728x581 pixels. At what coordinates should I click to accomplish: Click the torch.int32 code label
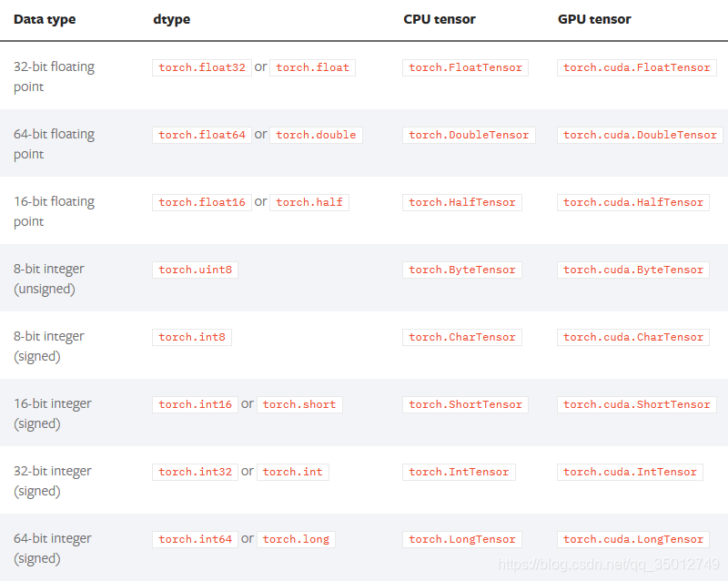tap(195, 473)
